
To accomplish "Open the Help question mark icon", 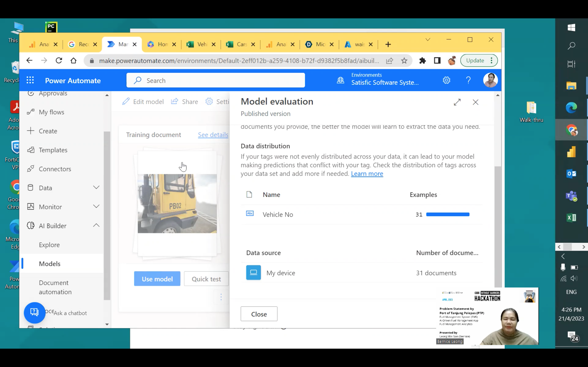I will 468,80.
